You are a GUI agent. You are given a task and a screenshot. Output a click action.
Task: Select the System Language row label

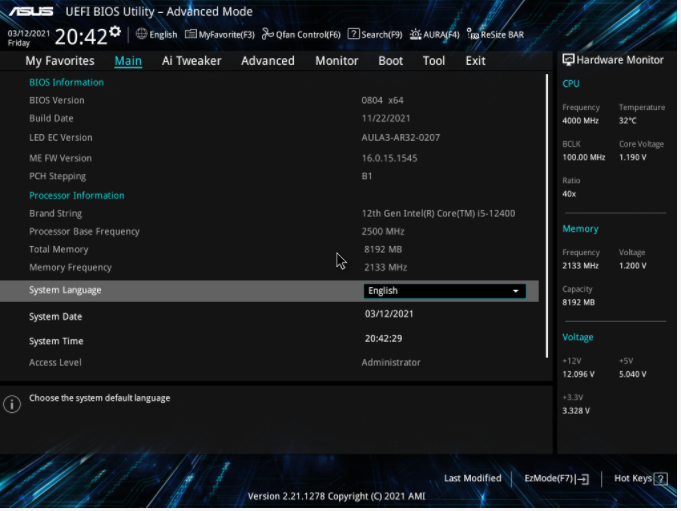(65, 290)
